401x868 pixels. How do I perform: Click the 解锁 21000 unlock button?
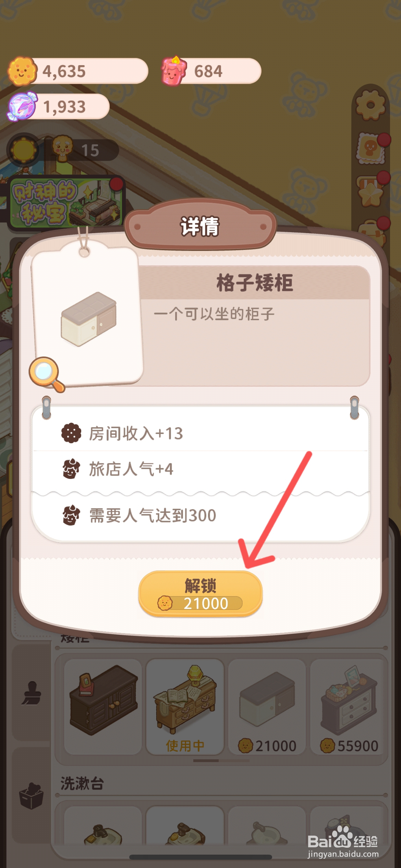point(200,594)
